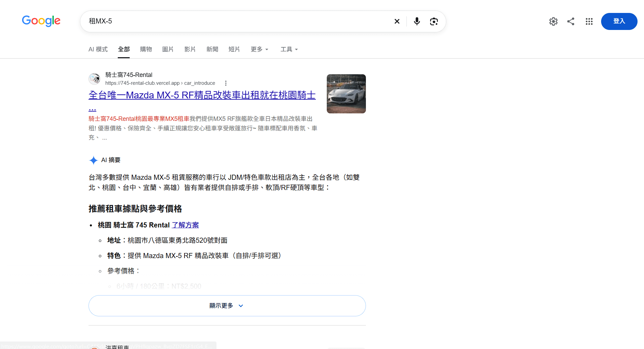Click the 6小時 / 180公里 price line
Screen dimensions: 644x349
pyautogui.click(x=159, y=286)
